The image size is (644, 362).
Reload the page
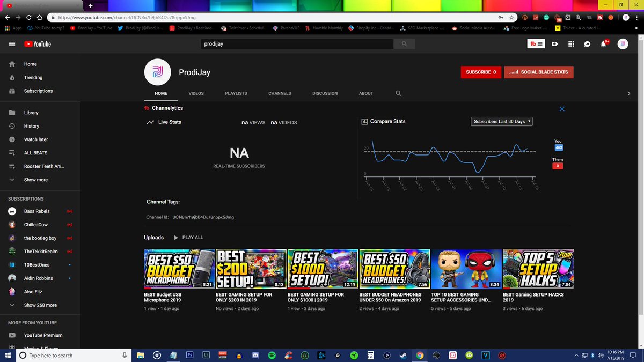30,17
